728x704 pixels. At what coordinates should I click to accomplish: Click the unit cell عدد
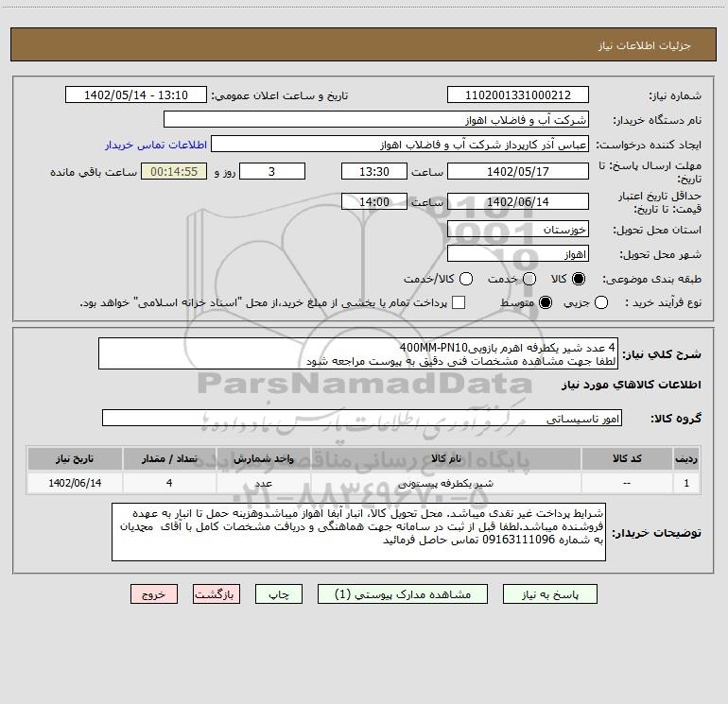coord(263,483)
